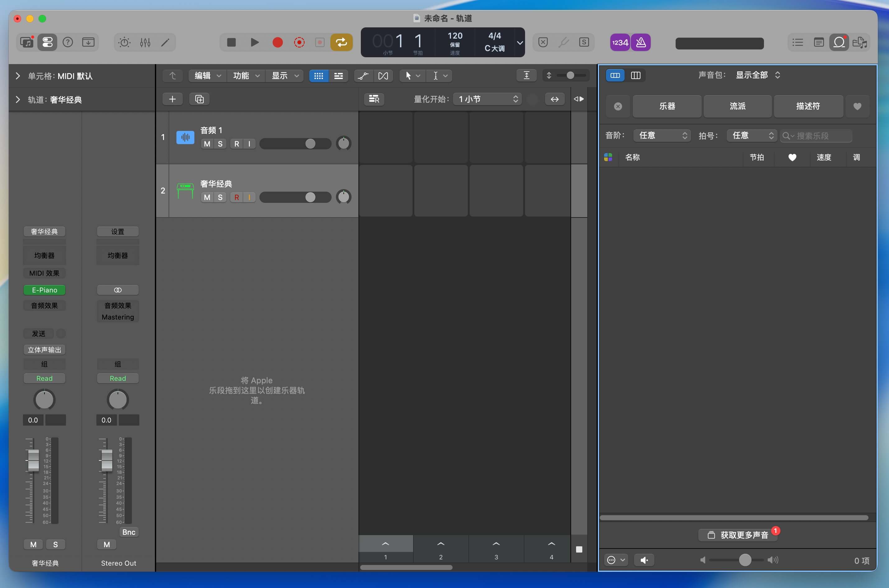Open the 量化开始 1 小节 dropdown
Viewport: 889px width, 588px height.
tap(487, 99)
